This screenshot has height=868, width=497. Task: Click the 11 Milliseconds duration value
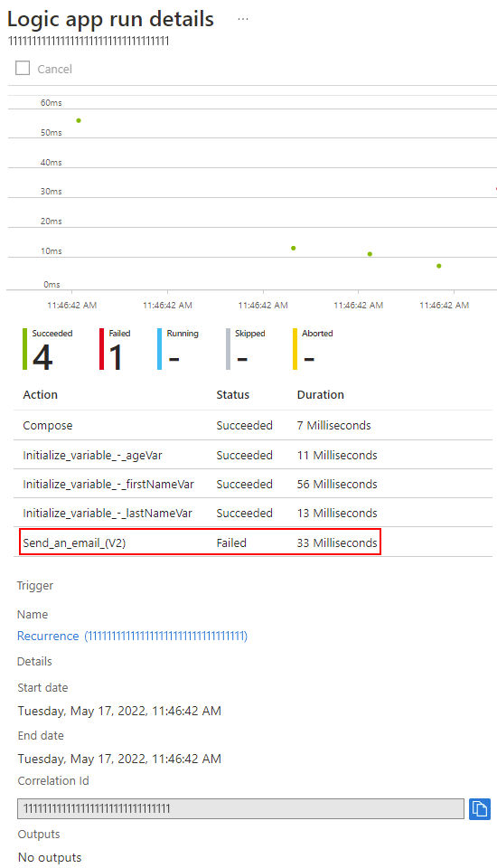[337, 455]
